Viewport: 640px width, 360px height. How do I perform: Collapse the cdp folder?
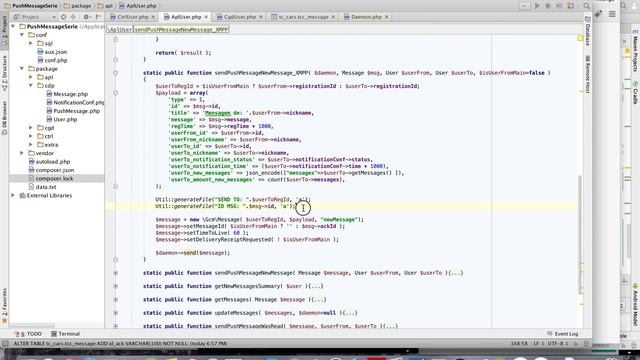[31, 86]
